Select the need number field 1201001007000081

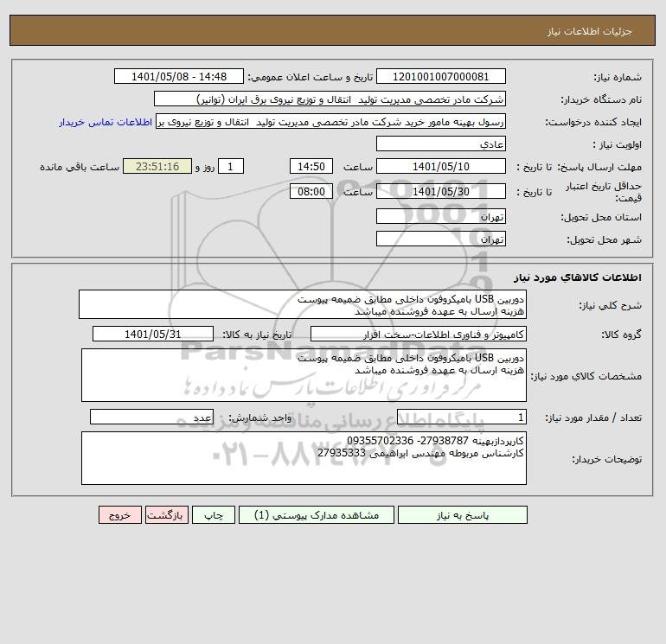coord(441,76)
